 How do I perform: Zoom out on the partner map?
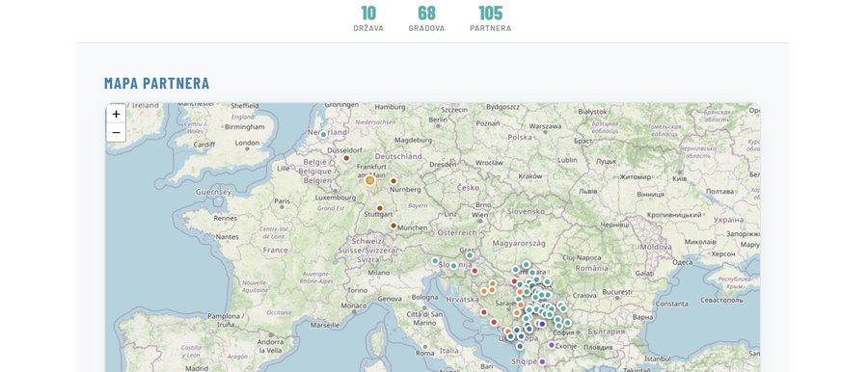(116, 132)
